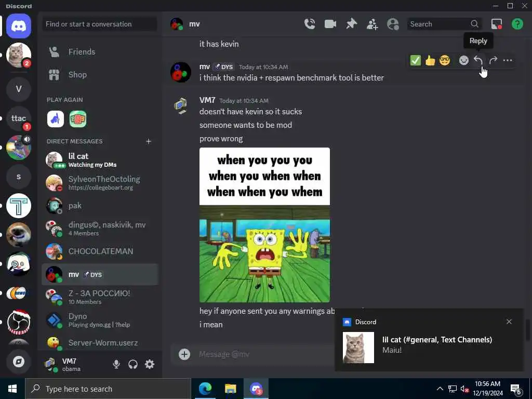Select the mv DYS conversation in list
Screen dimensions: 532x399
[x=100, y=274]
